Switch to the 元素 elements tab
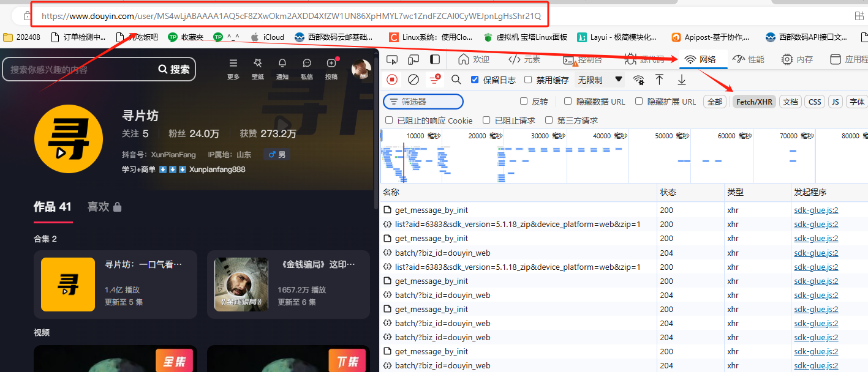 pyautogui.click(x=524, y=59)
